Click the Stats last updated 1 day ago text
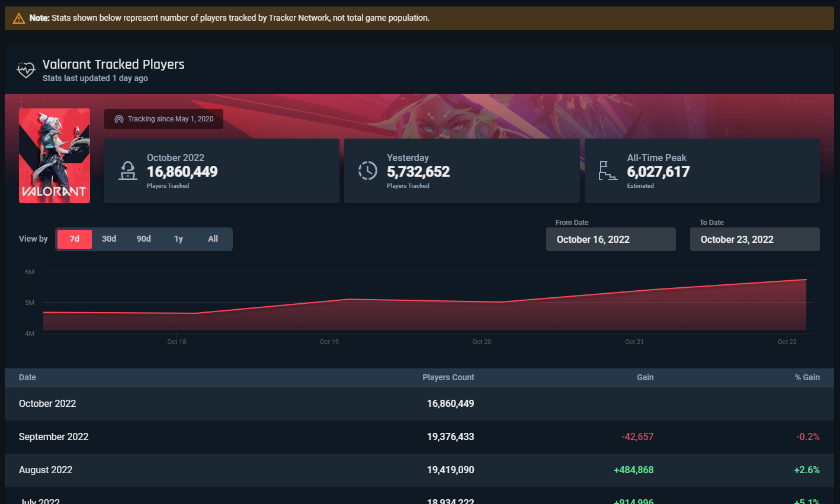The height and width of the screenshot is (504, 840). pos(95,78)
